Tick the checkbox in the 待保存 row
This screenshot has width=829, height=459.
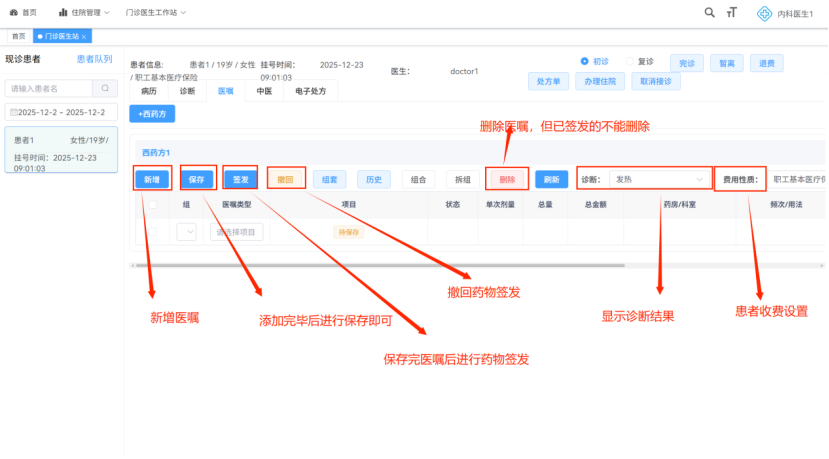[152, 232]
